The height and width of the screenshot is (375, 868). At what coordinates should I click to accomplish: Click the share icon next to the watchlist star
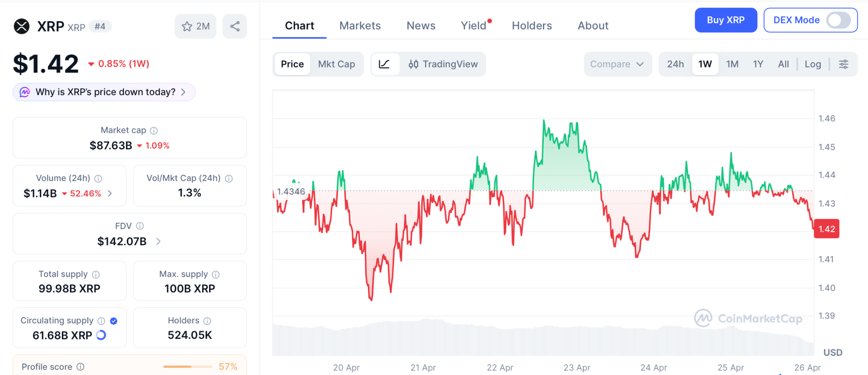(x=235, y=26)
